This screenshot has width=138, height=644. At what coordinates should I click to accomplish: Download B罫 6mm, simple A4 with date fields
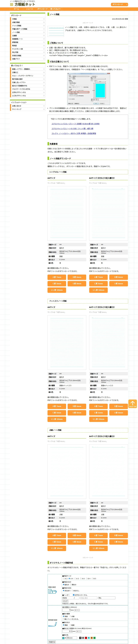click(x=118, y=277)
